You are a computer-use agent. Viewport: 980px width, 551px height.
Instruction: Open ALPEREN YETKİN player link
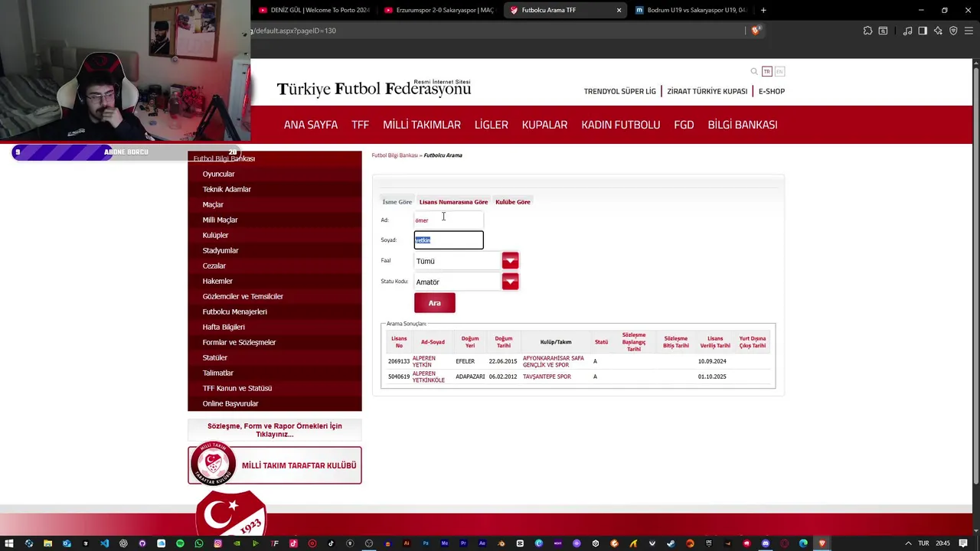click(x=424, y=361)
